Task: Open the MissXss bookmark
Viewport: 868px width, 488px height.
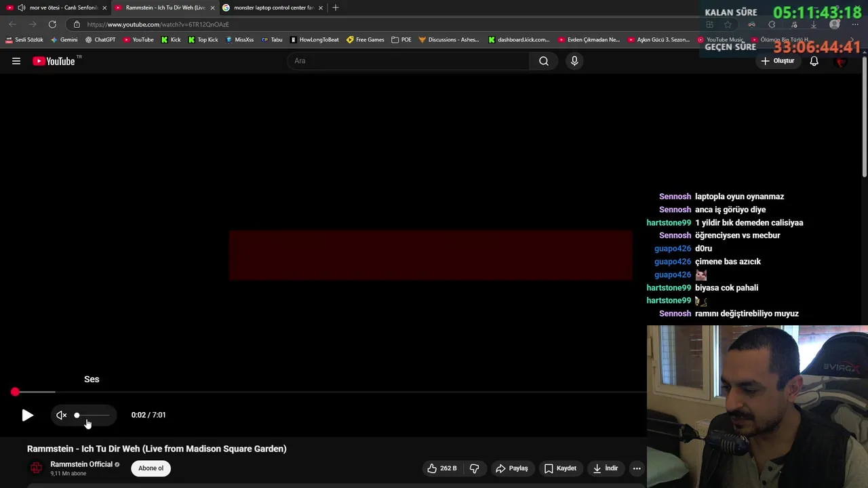Action: (x=239, y=39)
